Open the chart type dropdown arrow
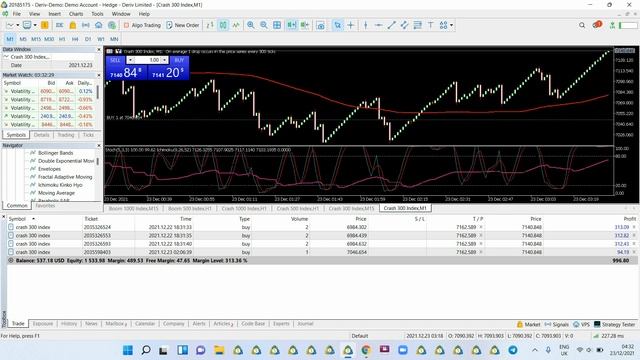 pyautogui.click(x=18, y=25)
